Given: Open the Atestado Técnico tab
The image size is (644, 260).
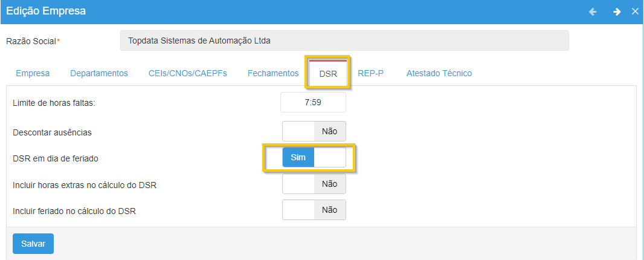Looking at the screenshot, I should [x=439, y=73].
